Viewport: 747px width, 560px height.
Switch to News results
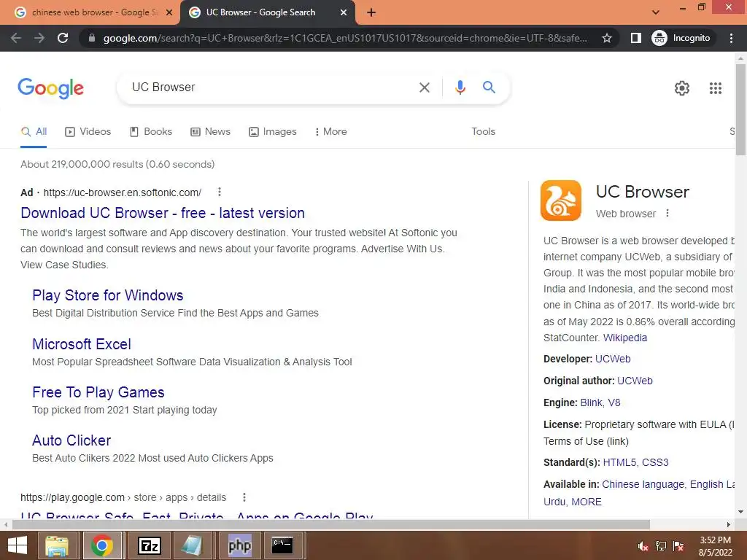point(210,132)
